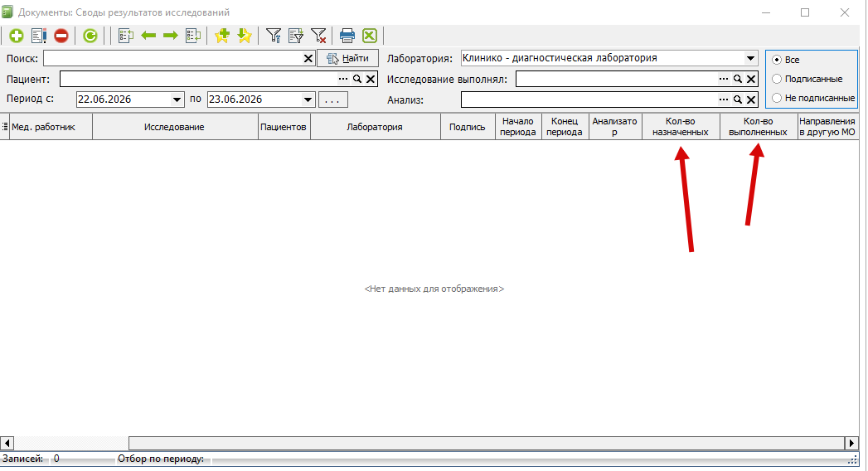The width and height of the screenshot is (868, 471).
Task: Click the Найти button
Action: 347,58
